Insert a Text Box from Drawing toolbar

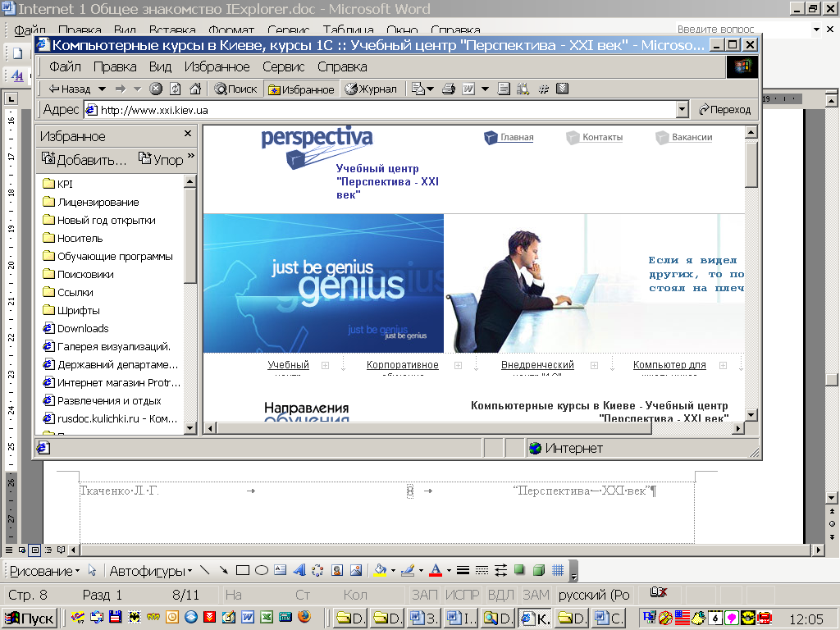coord(281,571)
